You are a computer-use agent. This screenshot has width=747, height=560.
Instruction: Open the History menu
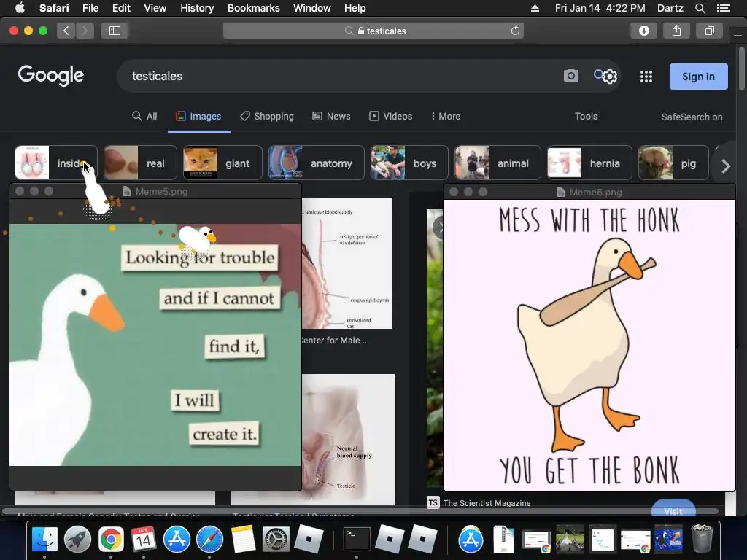coord(197,8)
